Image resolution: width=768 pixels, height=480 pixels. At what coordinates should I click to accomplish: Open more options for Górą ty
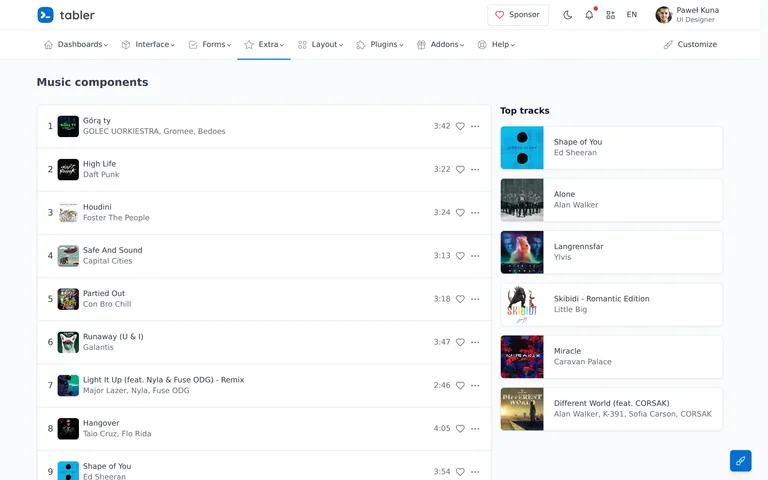point(475,126)
